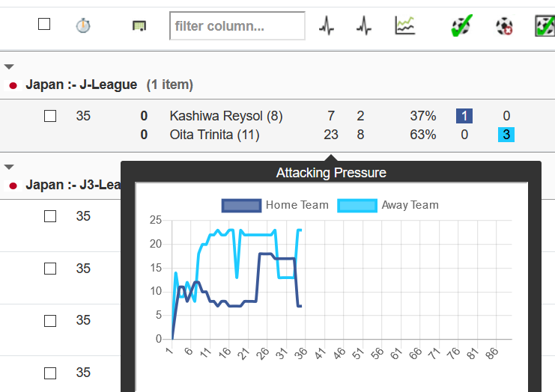Click the Oita Trinita 63% pressure value

[x=422, y=135]
